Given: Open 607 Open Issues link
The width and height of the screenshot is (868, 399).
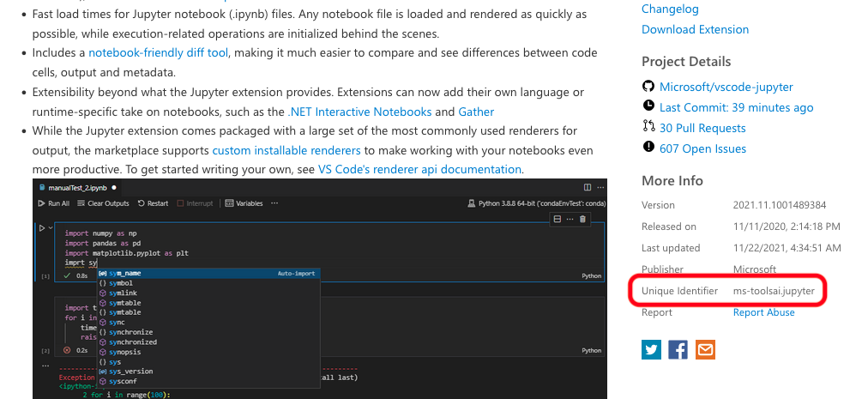Looking at the screenshot, I should [x=702, y=148].
